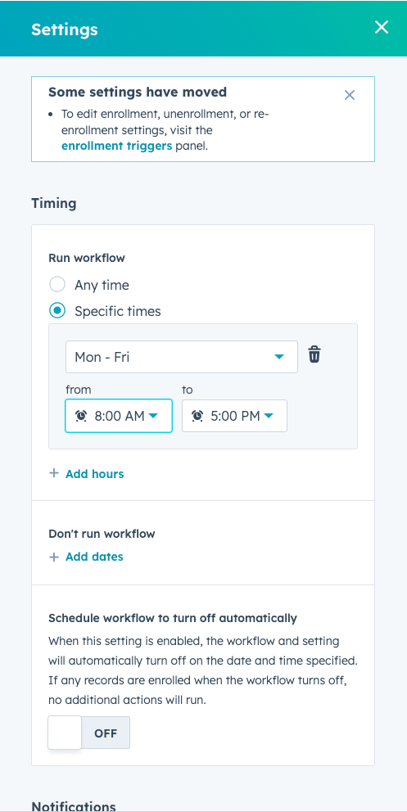407x812 pixels.
Task: Open the 8:00 AM start time dropdown
Action: 119,416
